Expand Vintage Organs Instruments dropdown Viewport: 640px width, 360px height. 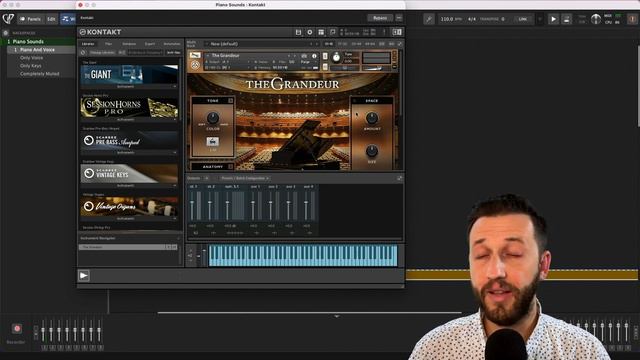click(x=129, y=219)
